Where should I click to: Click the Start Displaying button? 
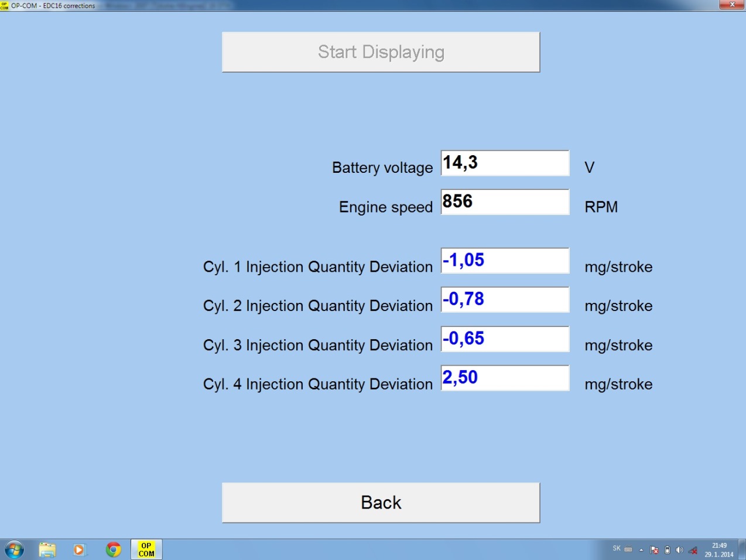pyautogui.click(x=381, y=52)
